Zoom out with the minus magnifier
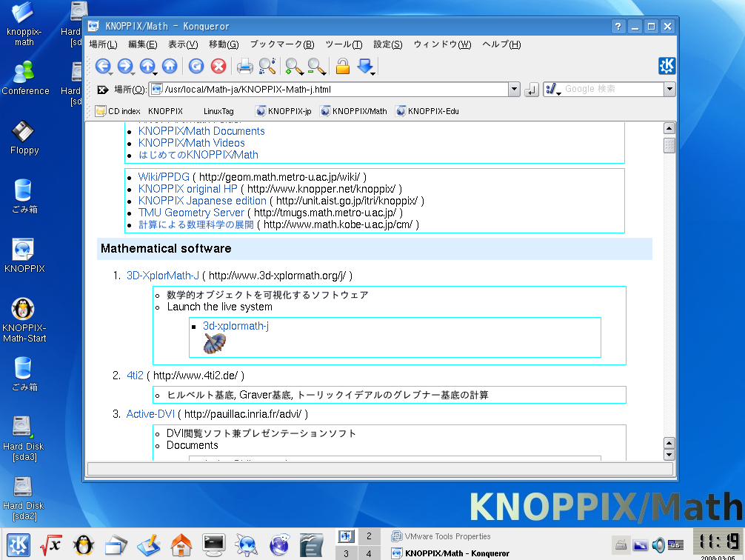Image resolution: width=745 pixels, height=560 pixels. [316, 66]
